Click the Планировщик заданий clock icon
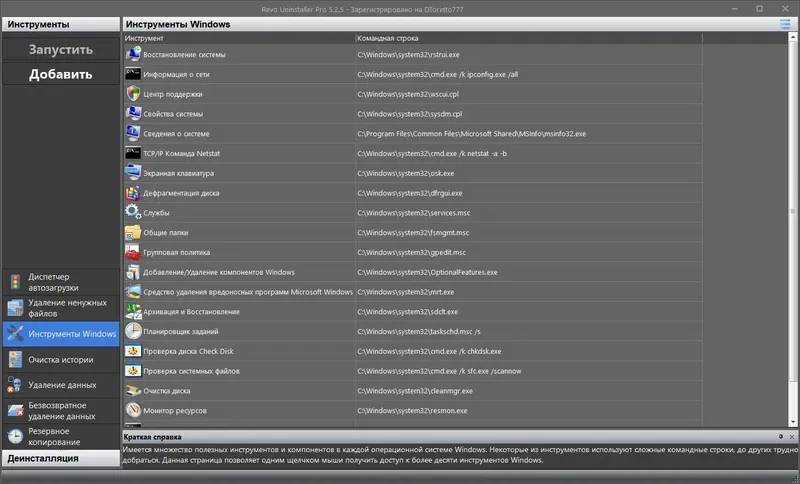 tap(133, 331)
